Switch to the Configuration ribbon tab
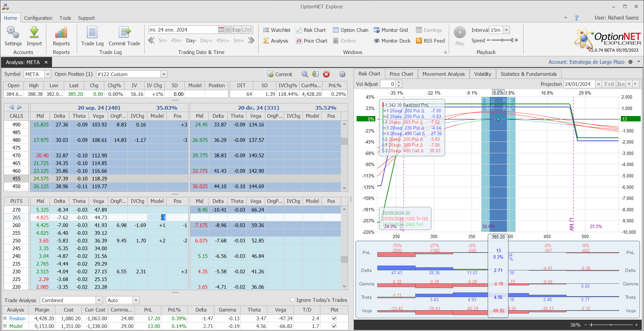This screenshot has height=331, width=644. [x=38, y=18]
